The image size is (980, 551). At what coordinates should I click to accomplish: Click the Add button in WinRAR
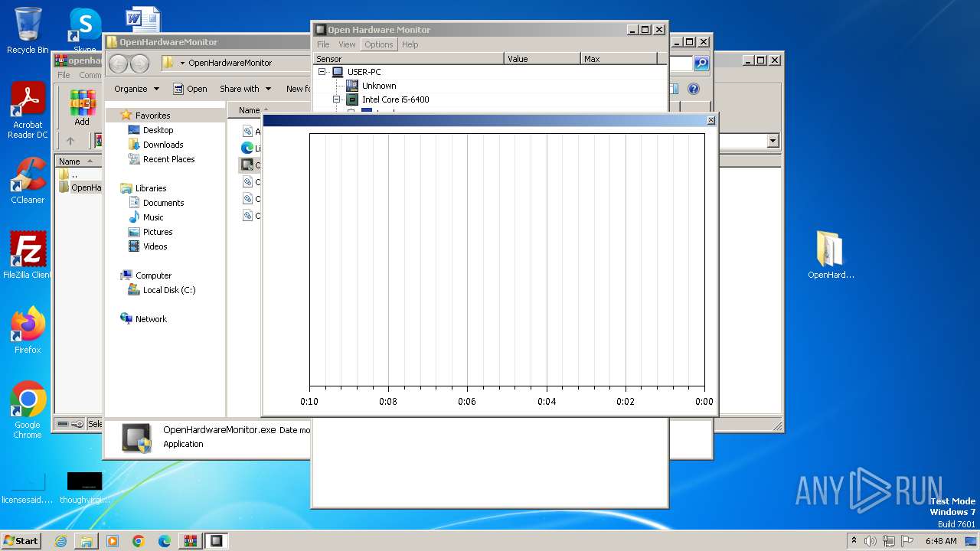(x=82, y=108)
